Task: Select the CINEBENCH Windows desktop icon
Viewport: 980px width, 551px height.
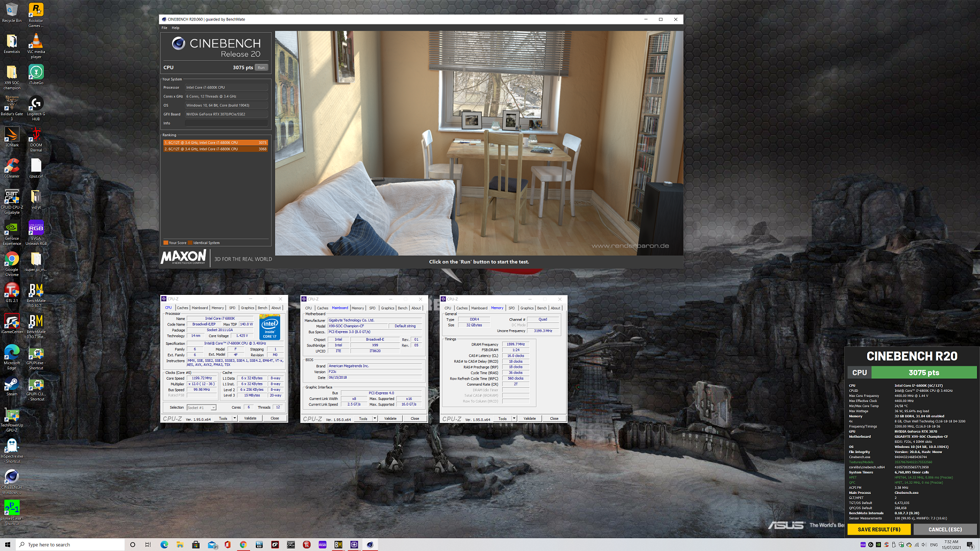Action: [12, 482]
